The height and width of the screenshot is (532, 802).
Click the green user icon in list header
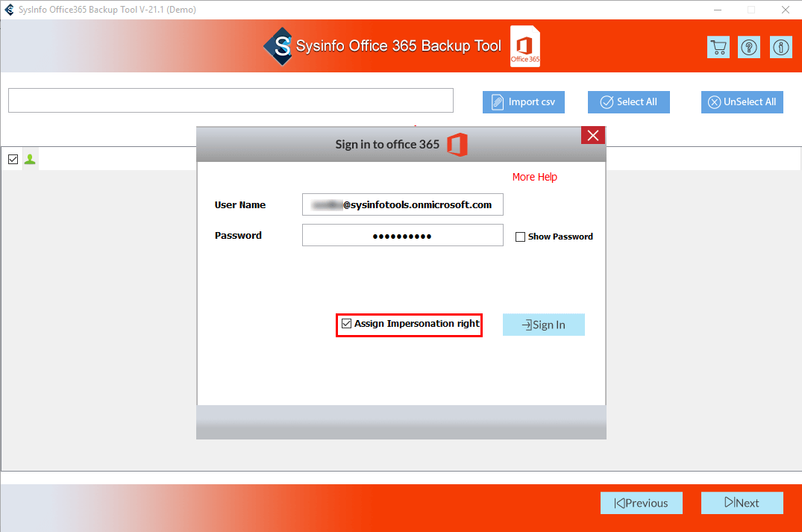(x=30, y=160)
